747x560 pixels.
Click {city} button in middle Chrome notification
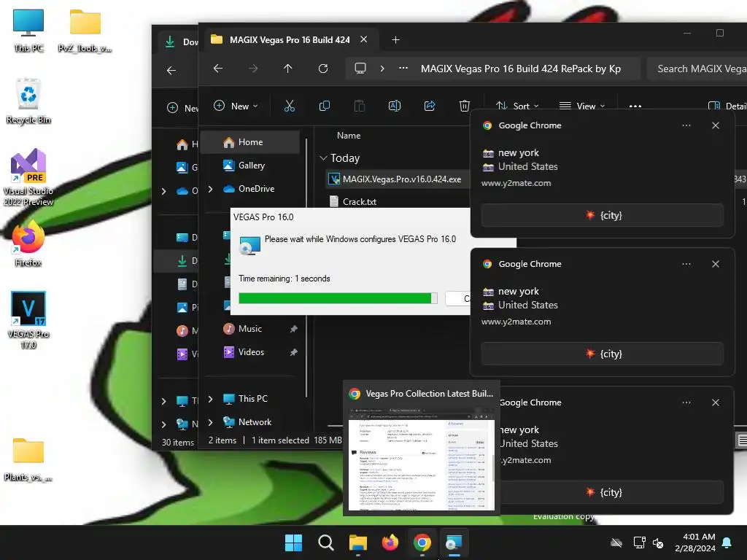click(x=602, y=354)
